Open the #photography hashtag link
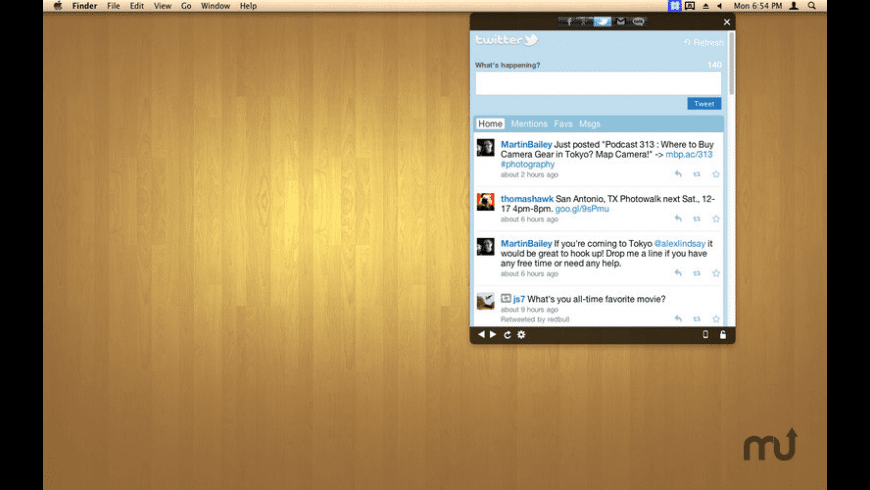This screenshot has height=490, width=870. coord(528,164)
